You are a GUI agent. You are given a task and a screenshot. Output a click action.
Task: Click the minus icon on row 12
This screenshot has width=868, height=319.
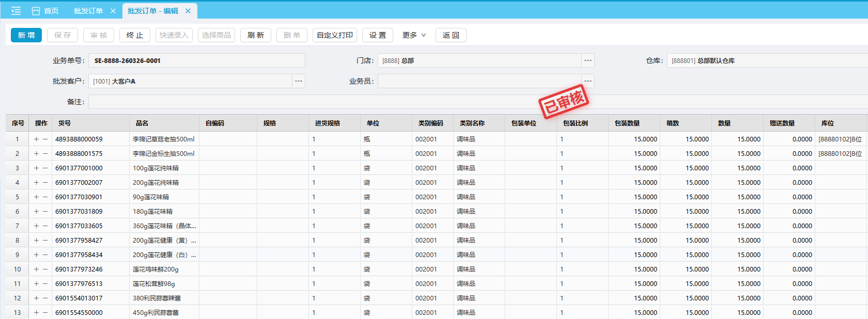[x=45, y=298]
